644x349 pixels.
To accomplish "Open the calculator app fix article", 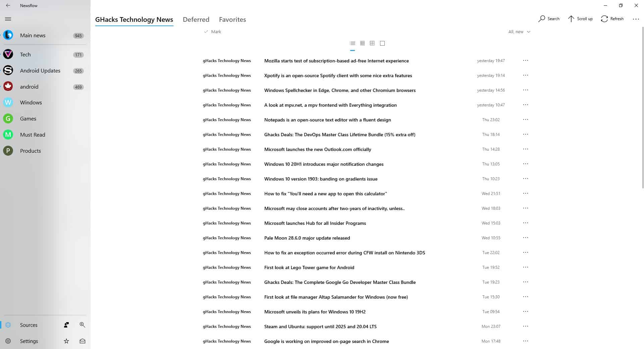I will (x=325, y=194).
